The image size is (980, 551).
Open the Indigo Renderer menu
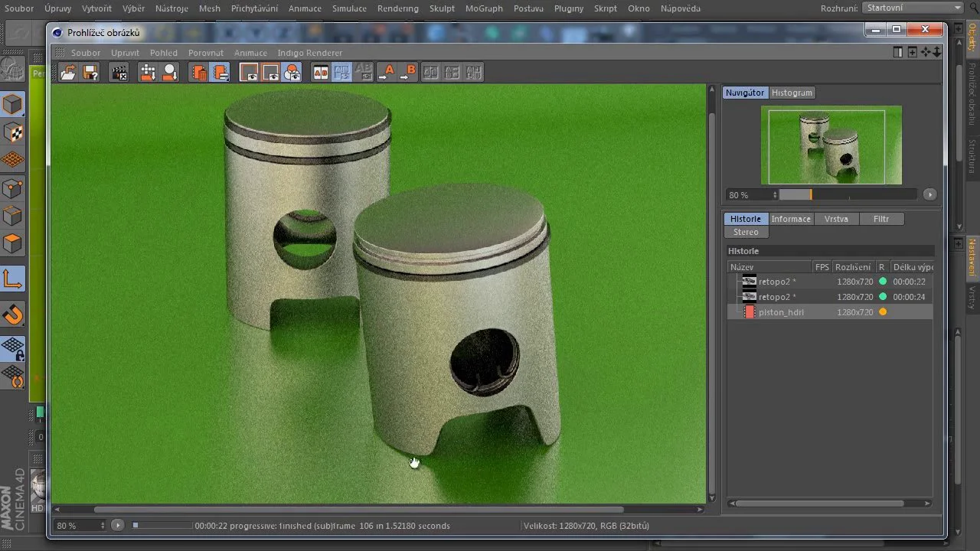(309, 53)
